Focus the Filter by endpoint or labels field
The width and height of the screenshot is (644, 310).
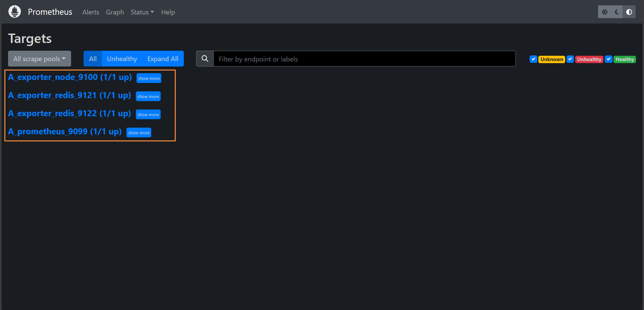coord(365,59)
